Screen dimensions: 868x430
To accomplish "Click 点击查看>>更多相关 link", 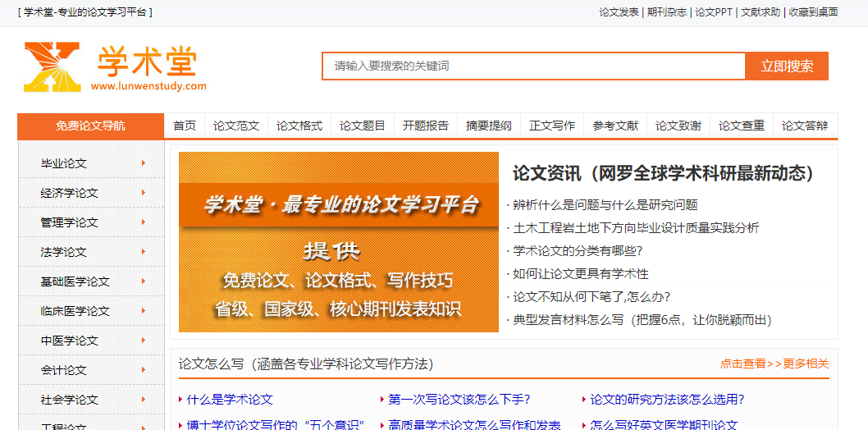I will 774,364.
